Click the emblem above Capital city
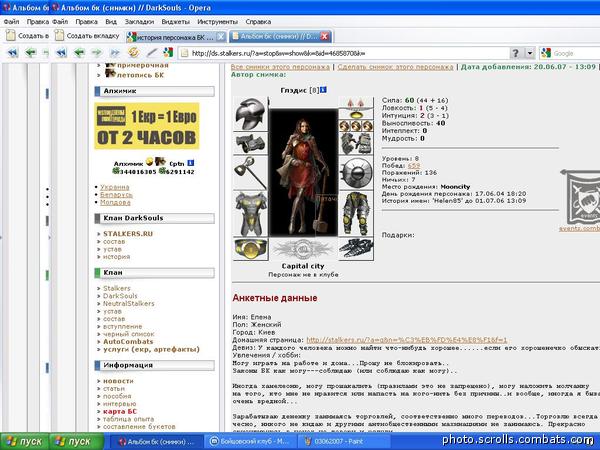Screen dimensions: 600x450 303,249
